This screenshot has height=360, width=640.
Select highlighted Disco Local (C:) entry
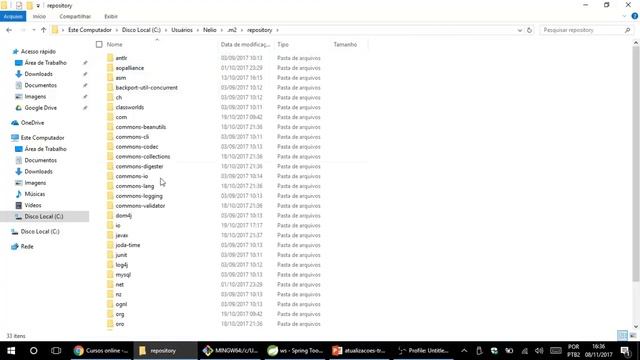[44, 216]
